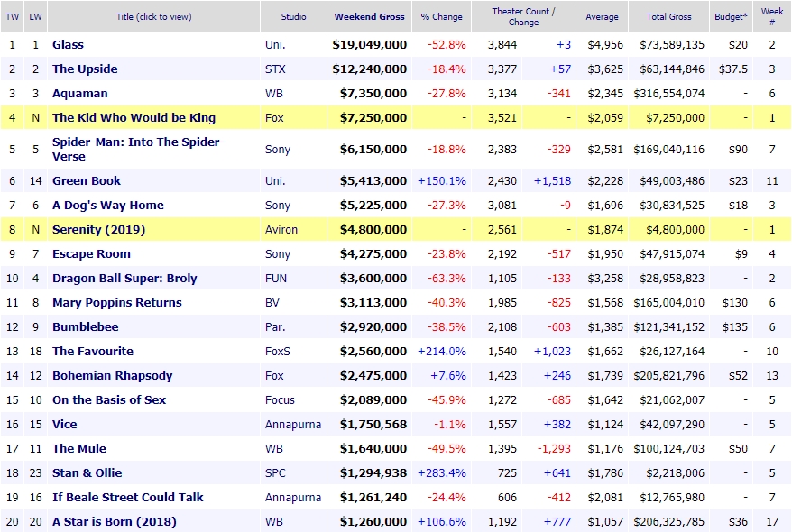792x532 pixels.
Task: Select the -1,293 theater change for The Mule
Action: click(554, 449)
